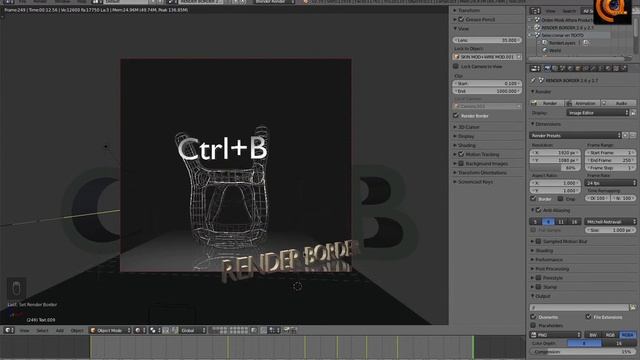The height and width of the screenshot is (360, 640).
Task: Open the Image Editor display dropdown
Action: pos(598,113)
